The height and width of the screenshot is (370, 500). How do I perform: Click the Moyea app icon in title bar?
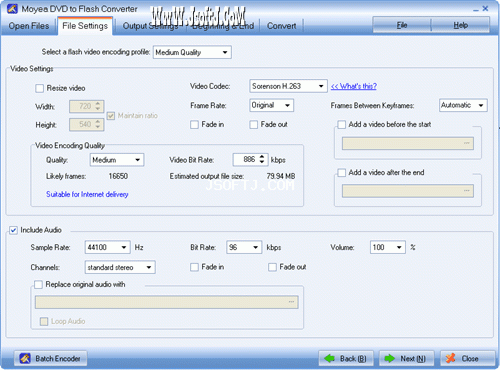pyautogui.click(x=12, y=8)
